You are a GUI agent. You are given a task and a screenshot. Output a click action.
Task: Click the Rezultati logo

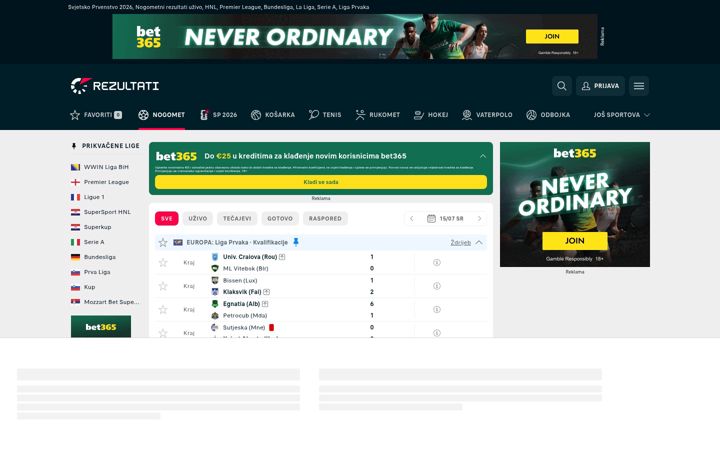pyautogui.click(x=115, y=86)
